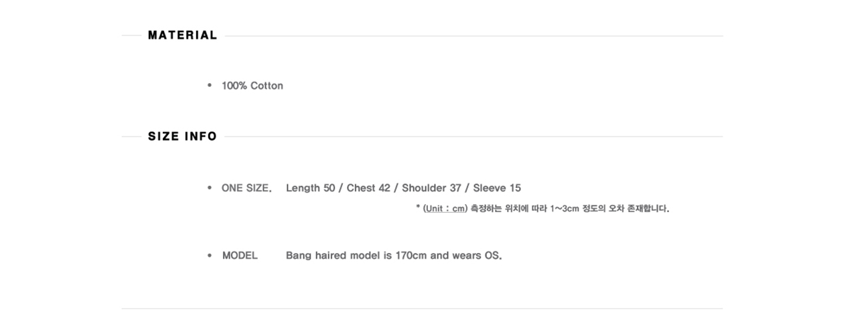The width and height of the screenshot is (868, 332).
Task: Click the MATERIAL section heading
Action: pyautogui.click(x=182, y=35)
